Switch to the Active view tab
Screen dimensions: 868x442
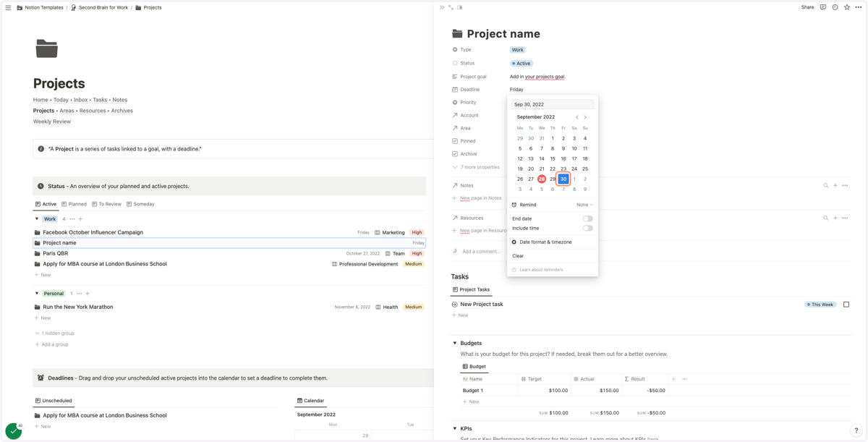click(x=46, y=204)
